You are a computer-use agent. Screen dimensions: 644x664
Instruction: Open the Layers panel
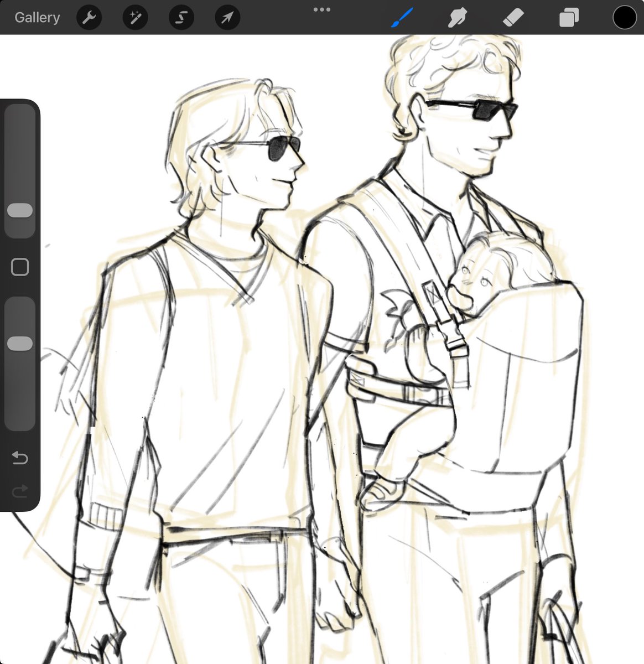(569, 18)
